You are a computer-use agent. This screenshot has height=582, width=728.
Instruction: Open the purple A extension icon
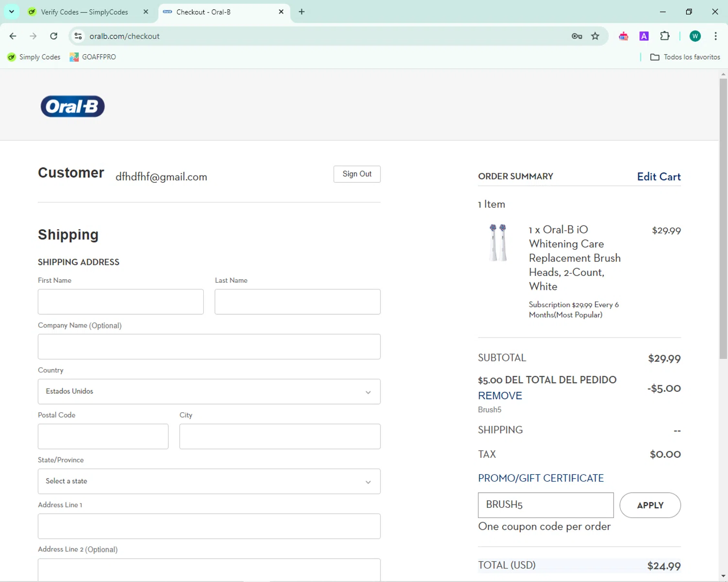click(644, 36)
